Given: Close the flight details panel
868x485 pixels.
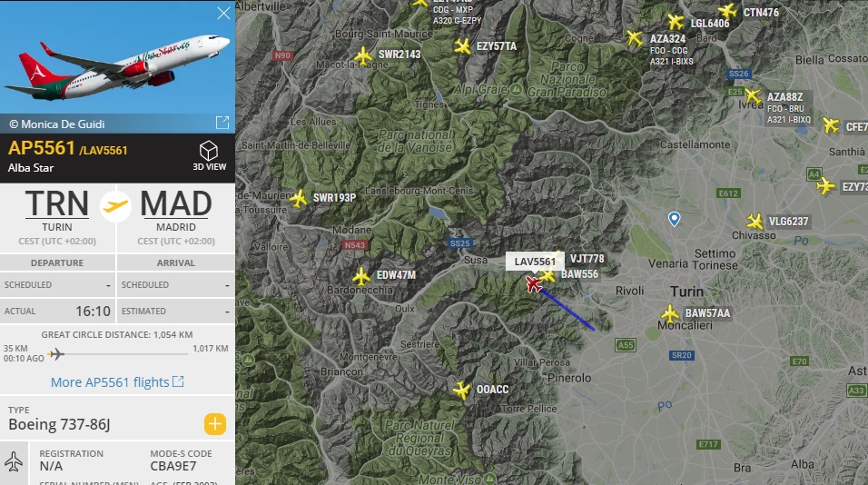Looking at the screenshot, I should pos(223,14).
